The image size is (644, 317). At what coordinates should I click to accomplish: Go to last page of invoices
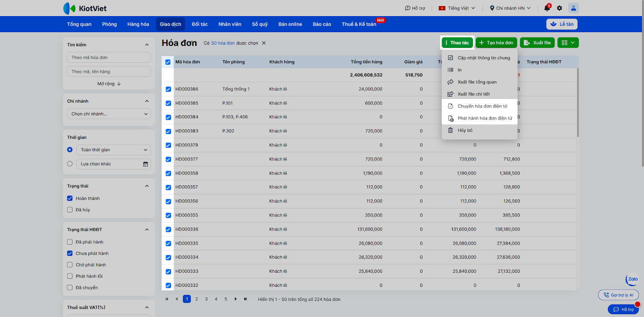(x=246, y=299)
